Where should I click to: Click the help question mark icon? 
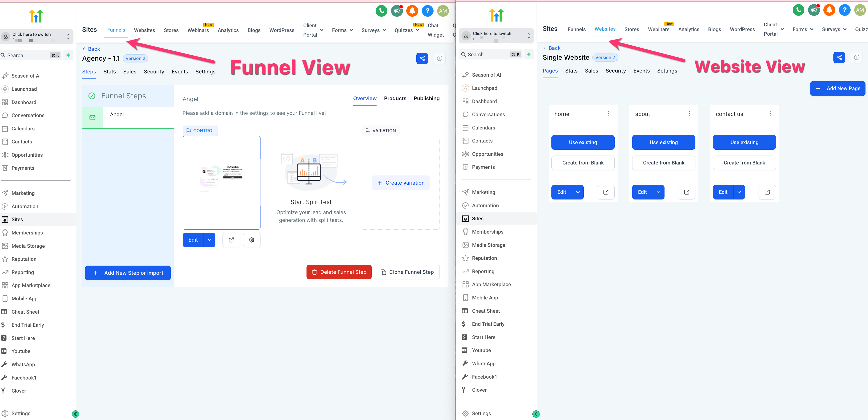[x=428, y=11]
